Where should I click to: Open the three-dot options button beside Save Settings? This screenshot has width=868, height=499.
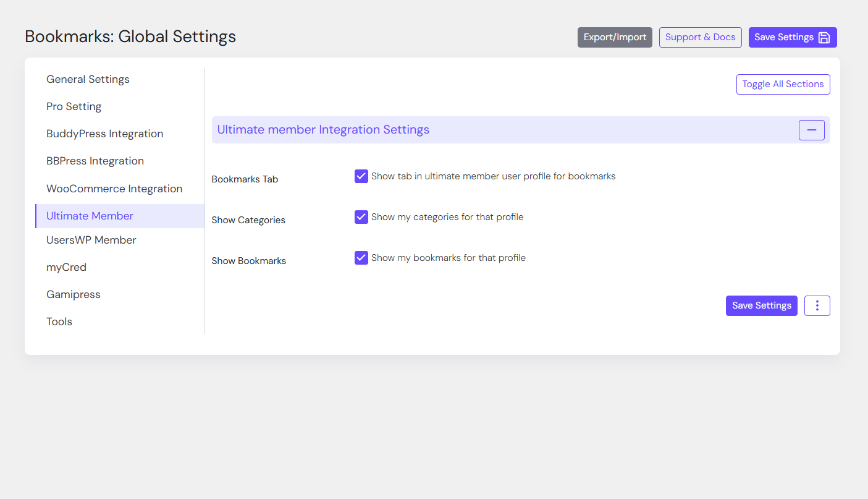(x=817, y=305)
